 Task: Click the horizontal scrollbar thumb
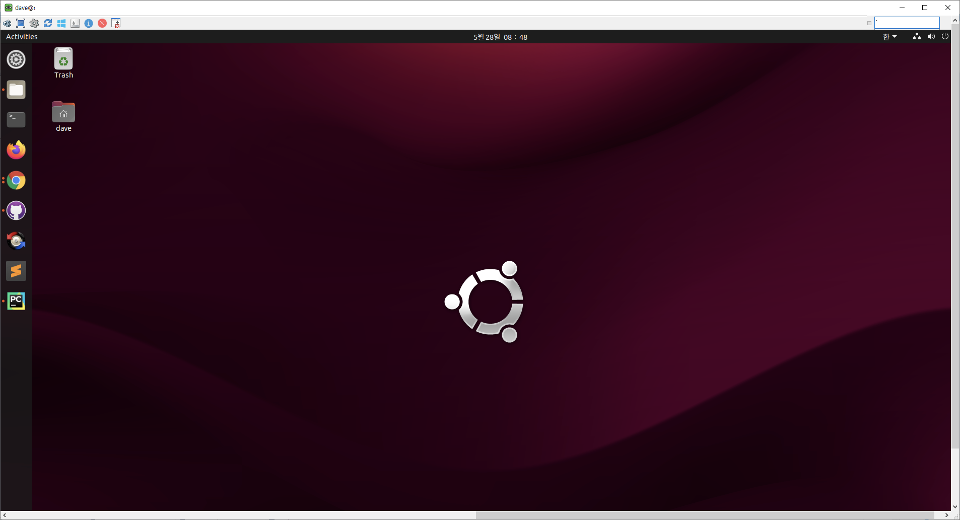[x=705, y=515]
